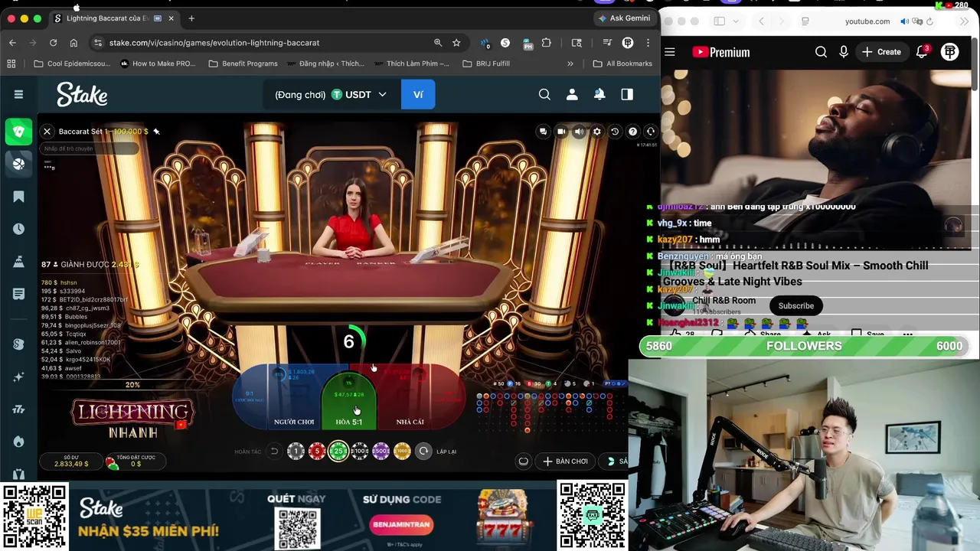980x551 pixels.
Task: Open YouTube notifications bell
Action: pos(922,52)
